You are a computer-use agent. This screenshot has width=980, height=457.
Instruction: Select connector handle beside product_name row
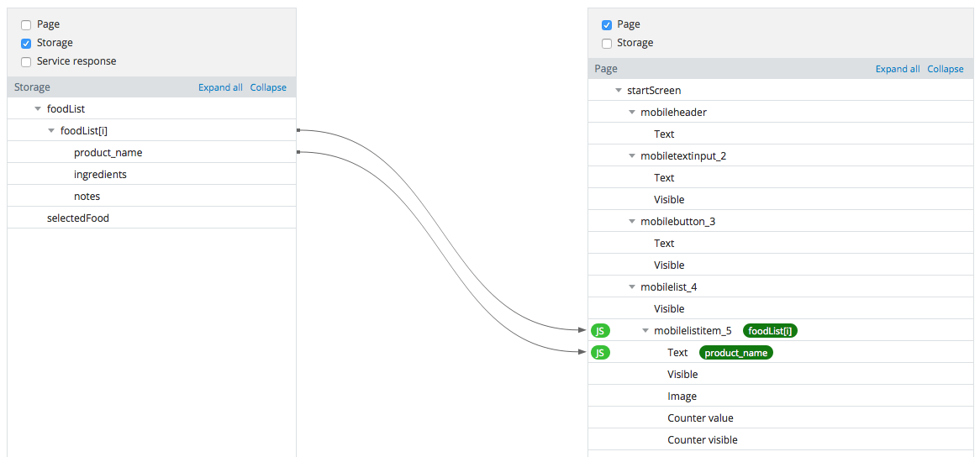pyautogui.click(x=298, y=152)
